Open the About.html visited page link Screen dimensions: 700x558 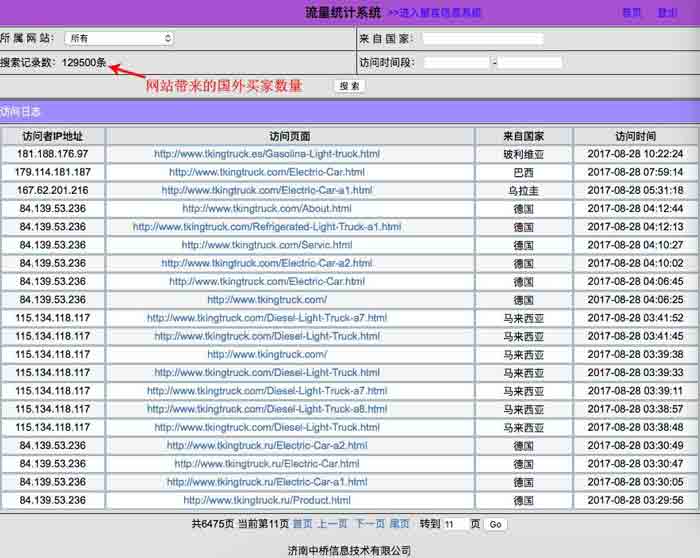(x=266, y=209)
